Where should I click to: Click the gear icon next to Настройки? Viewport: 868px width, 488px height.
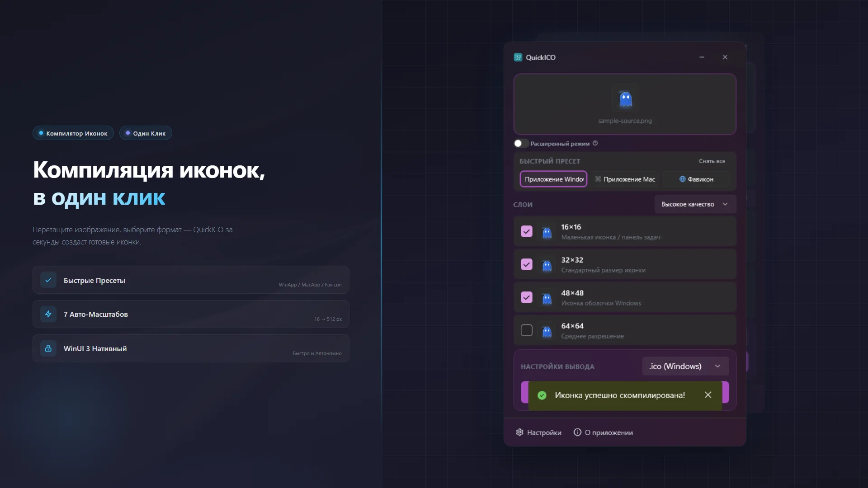(519, 432)
